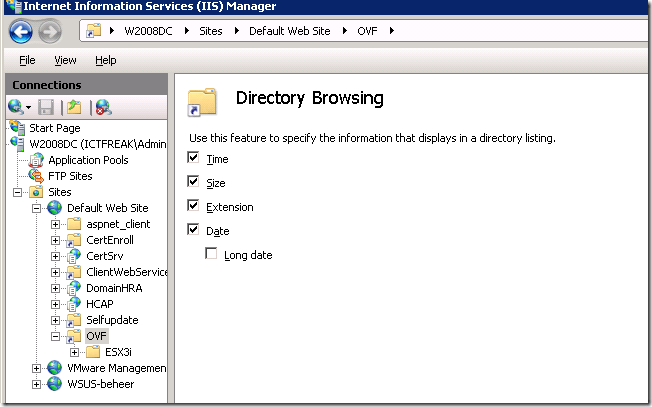
Task: Select FTP Sites node
Action: point(70,176)
